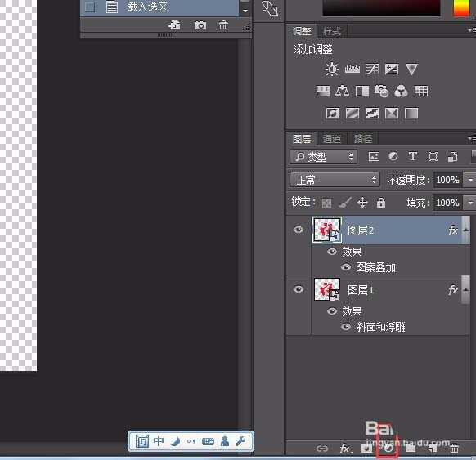The image size is (476, 460).
Task: Open the 类型 layer filter dropdown
Action: (x=323, y=157)
